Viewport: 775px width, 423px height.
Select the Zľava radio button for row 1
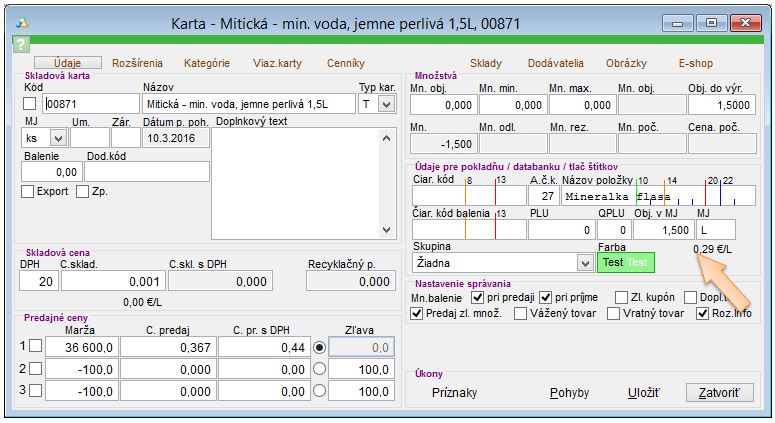[320, 347]
